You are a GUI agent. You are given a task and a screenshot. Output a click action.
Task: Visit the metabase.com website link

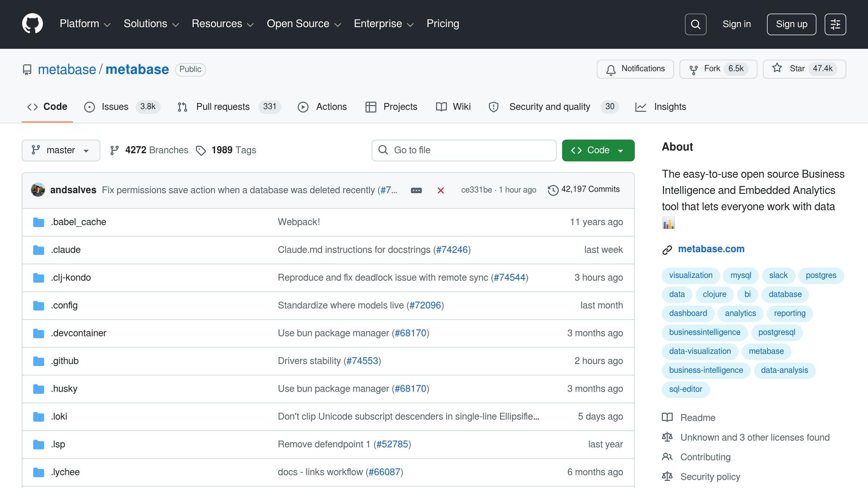pos(711,249)
